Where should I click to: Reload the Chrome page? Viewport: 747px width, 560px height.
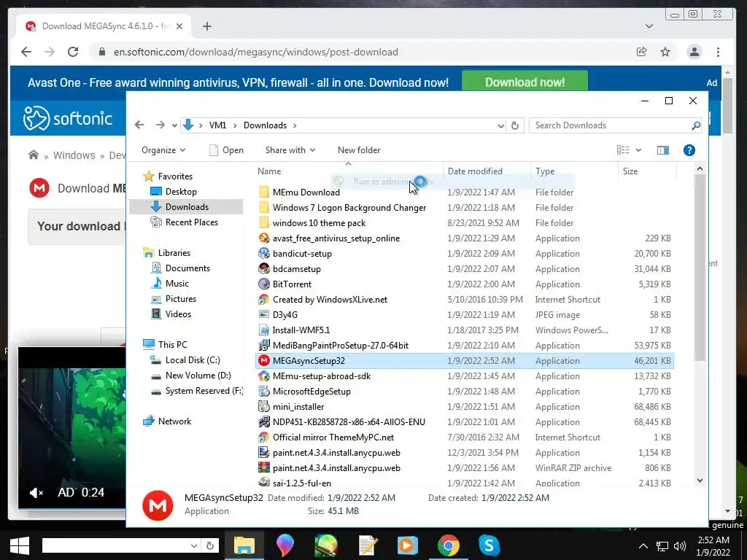(73, 52)
